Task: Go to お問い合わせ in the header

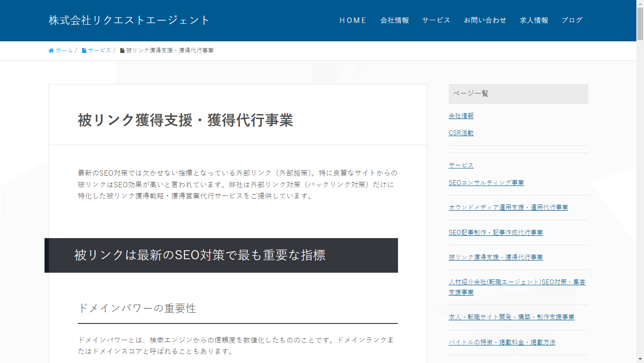Action: click(x=485, y=20)
